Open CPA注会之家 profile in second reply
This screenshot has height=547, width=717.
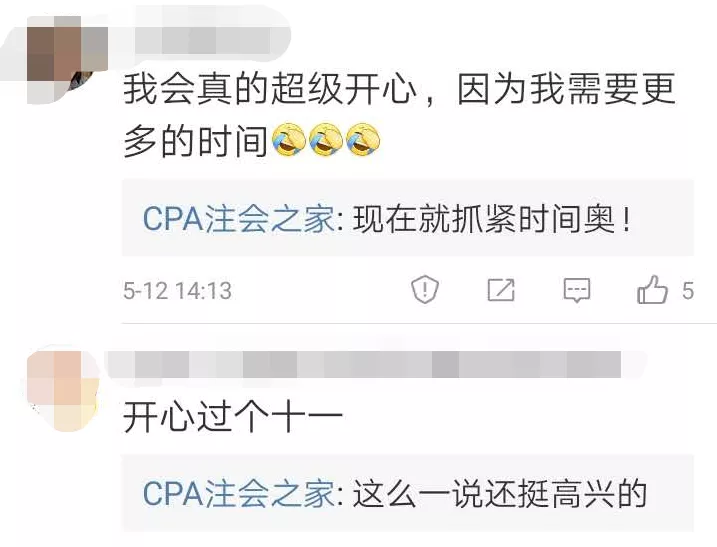point(238,493)
